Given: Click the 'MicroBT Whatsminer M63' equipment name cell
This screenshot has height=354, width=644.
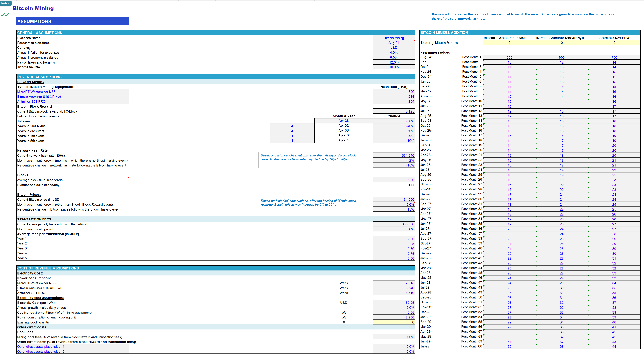Looking at the screenshot, I should tap(73, 92).
